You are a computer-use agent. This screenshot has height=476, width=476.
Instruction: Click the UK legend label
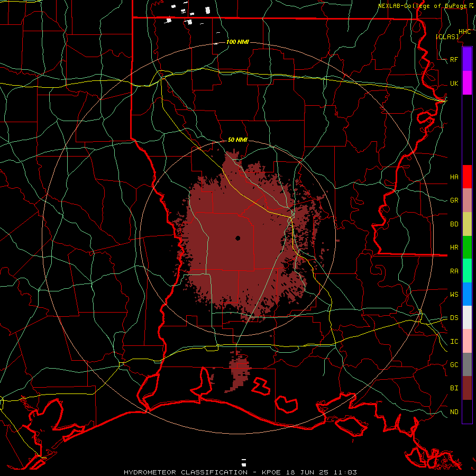pyautogui.click(x=454, y=84)
